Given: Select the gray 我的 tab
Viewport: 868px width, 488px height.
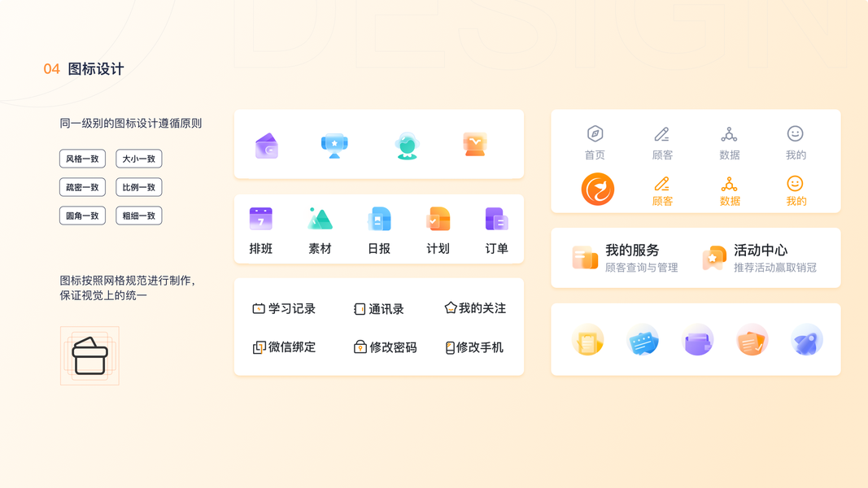Looking at the screenshot, I should [x=796, y=143].
